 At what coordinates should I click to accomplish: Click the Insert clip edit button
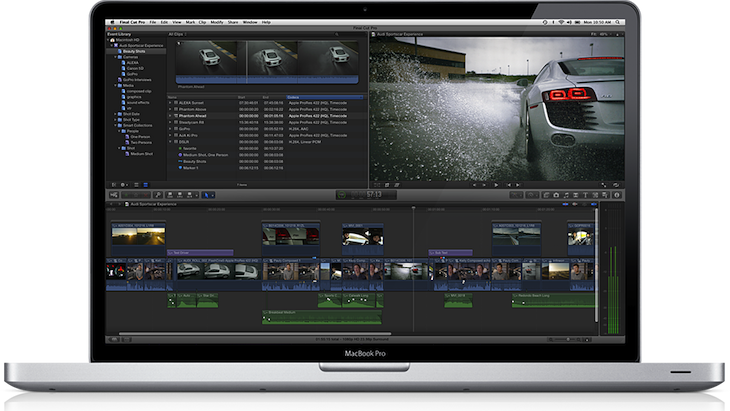[x=180, y=195]
